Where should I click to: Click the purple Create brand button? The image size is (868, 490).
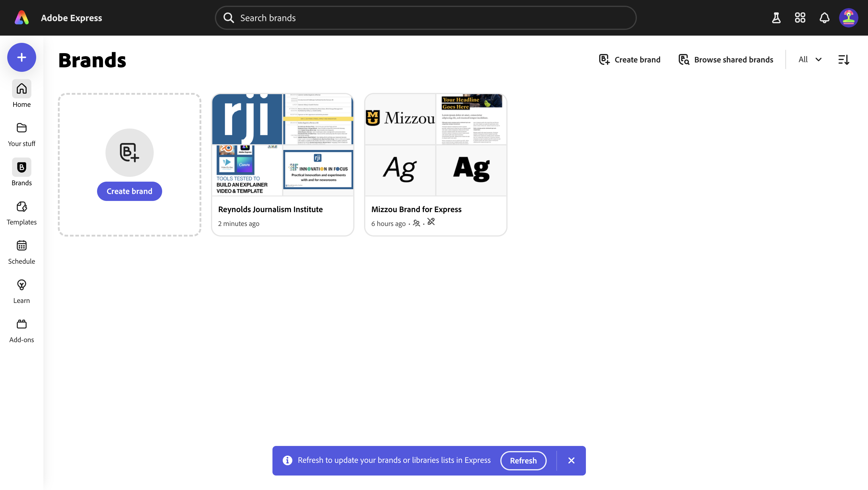point(129,191)
